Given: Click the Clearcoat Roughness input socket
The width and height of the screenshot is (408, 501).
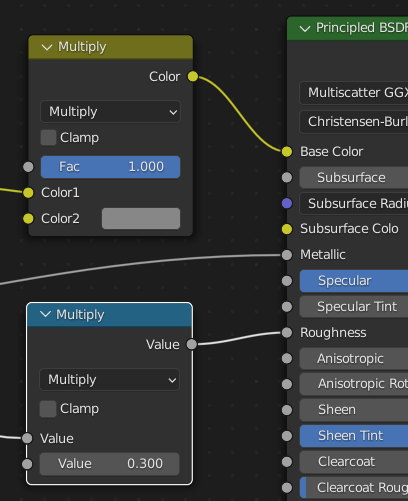Looking at the screenshot, I should [x=287, y=488].
